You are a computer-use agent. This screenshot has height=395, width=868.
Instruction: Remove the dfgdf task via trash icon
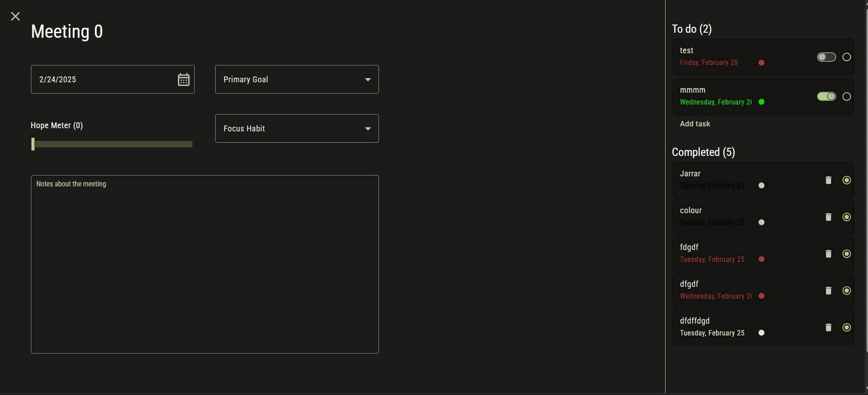coord(828,291)
